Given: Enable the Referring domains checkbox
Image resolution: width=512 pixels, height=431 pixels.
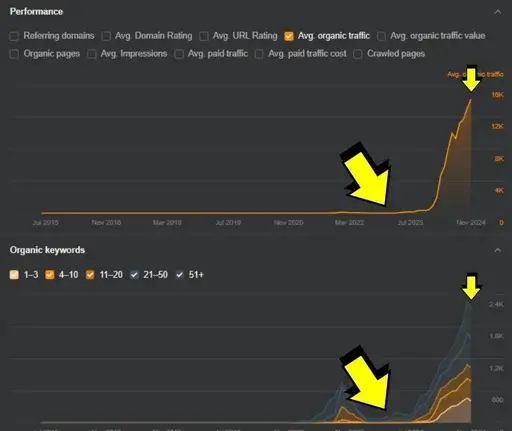Looking at the screenshot, I should click(x=14, y=36).
